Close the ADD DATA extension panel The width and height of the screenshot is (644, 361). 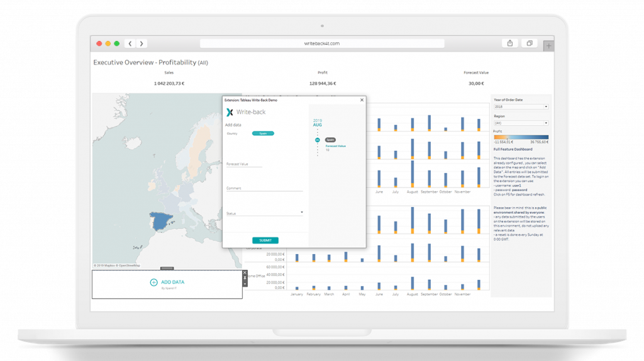click(245, 273)
